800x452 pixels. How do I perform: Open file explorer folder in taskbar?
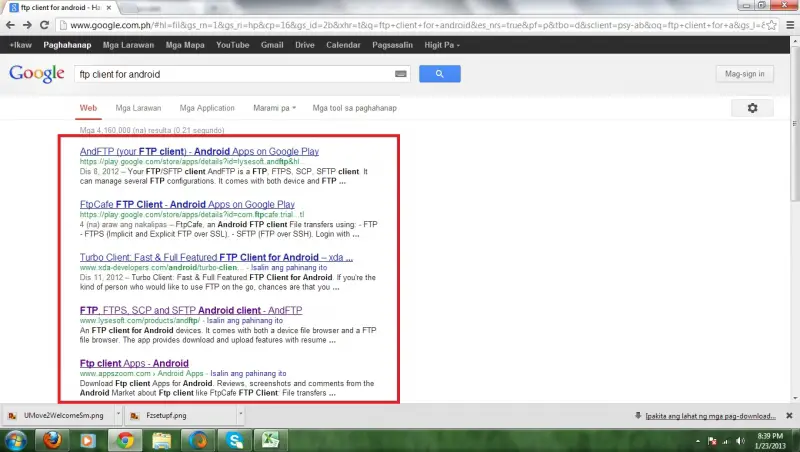[161, 440]
